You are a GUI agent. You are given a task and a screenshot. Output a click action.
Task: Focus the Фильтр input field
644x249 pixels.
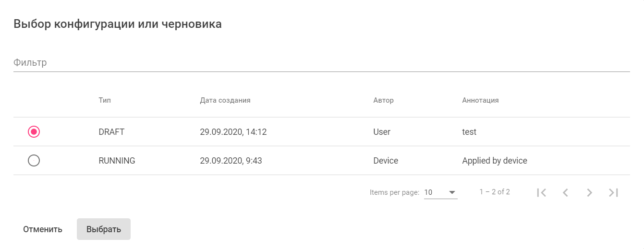pos(321,63)
